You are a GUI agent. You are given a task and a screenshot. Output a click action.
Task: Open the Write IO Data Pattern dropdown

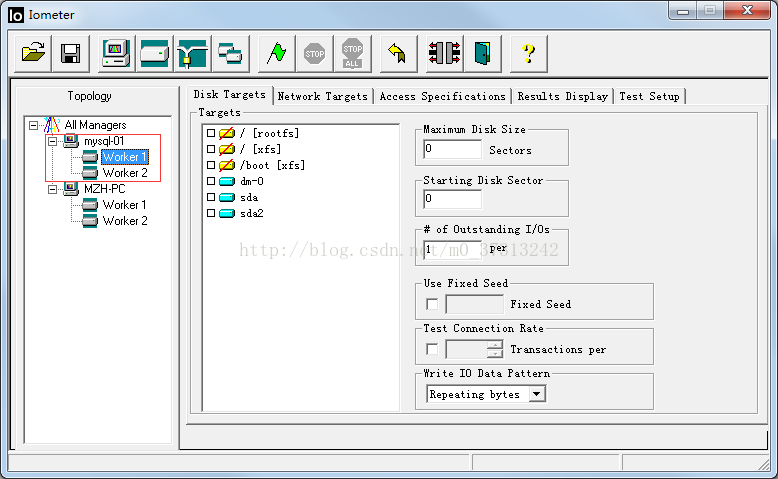point(536,394)
